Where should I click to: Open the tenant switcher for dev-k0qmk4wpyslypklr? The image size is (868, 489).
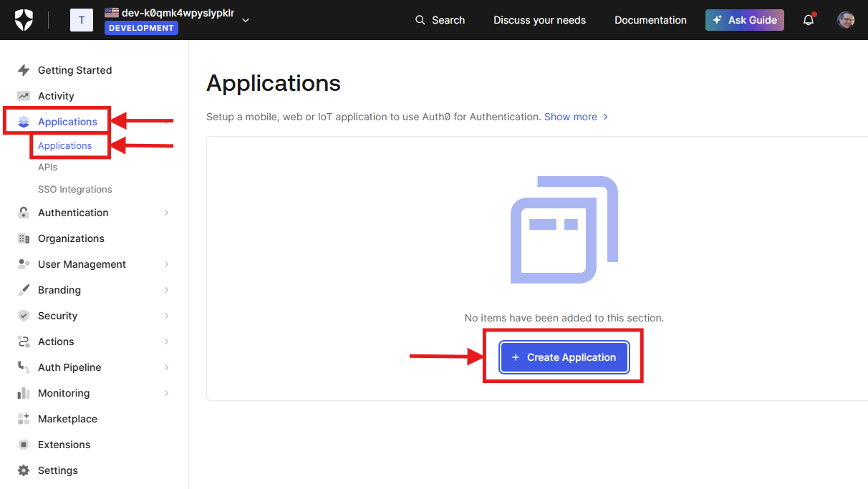tap(246, 20)
